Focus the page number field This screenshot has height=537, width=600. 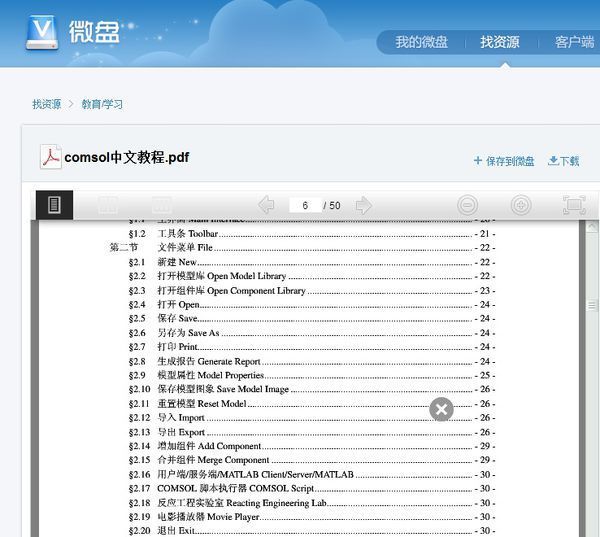coord(305,206)
